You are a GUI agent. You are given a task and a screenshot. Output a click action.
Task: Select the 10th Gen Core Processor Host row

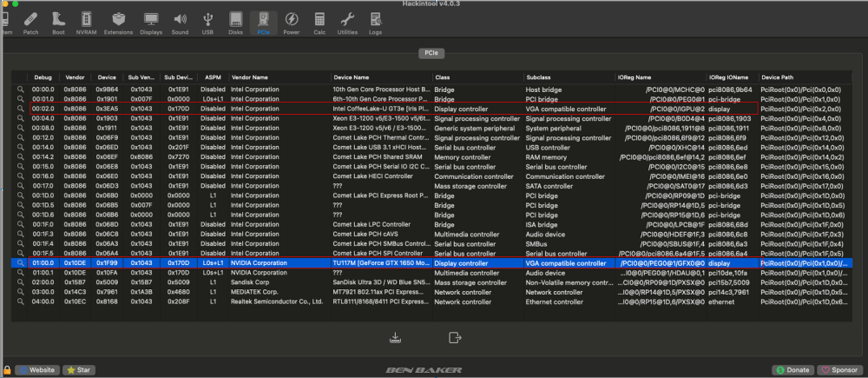pos(431,90)
